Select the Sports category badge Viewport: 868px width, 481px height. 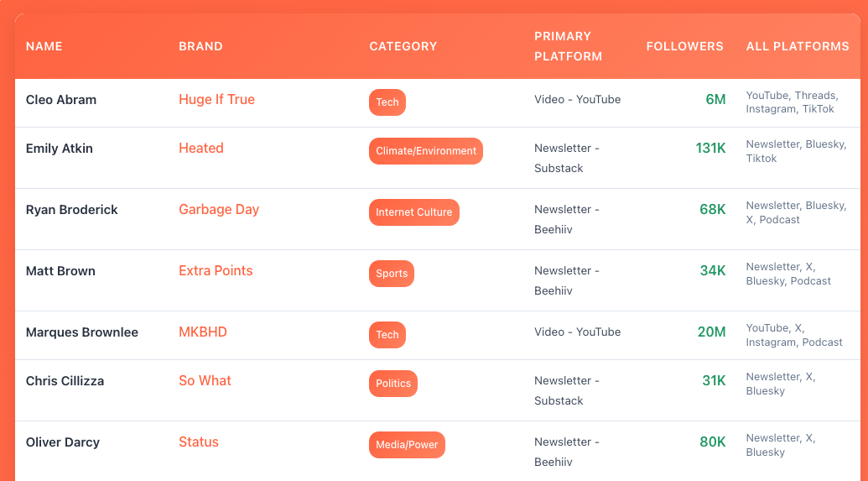tap(392, 274)
